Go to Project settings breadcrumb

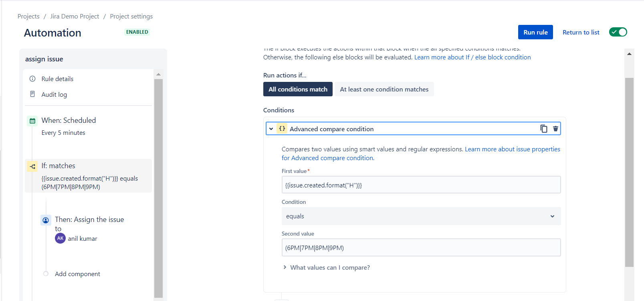point(131,16)
